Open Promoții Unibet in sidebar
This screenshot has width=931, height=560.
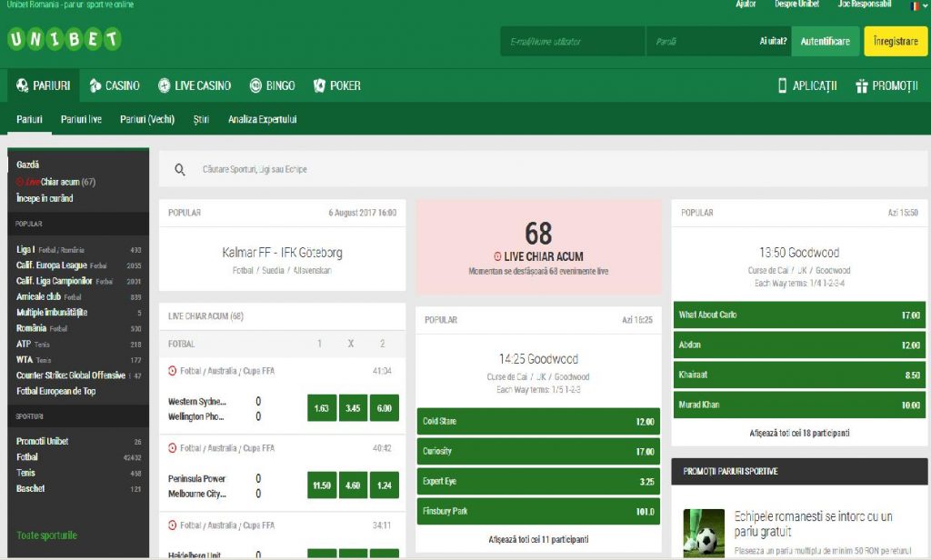tap(78, 441)
